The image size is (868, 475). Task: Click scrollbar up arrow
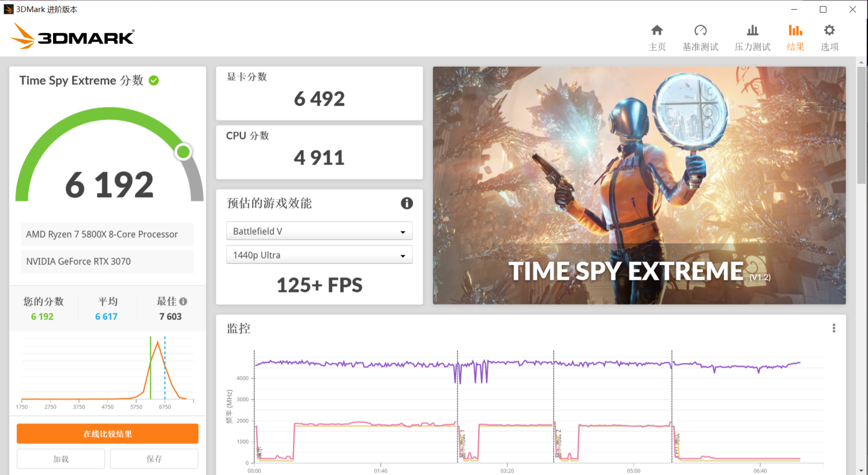click(x=862, y=61)
